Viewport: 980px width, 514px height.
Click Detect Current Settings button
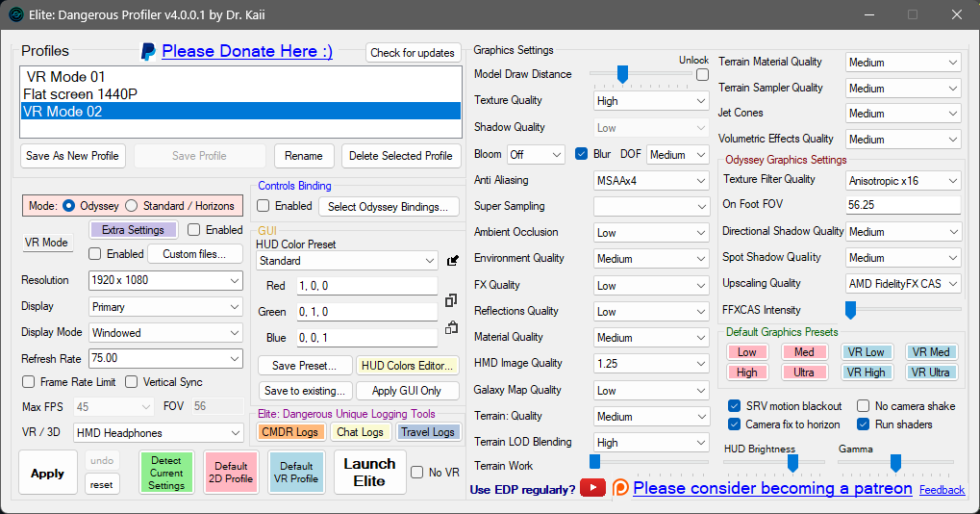point(167,473)
